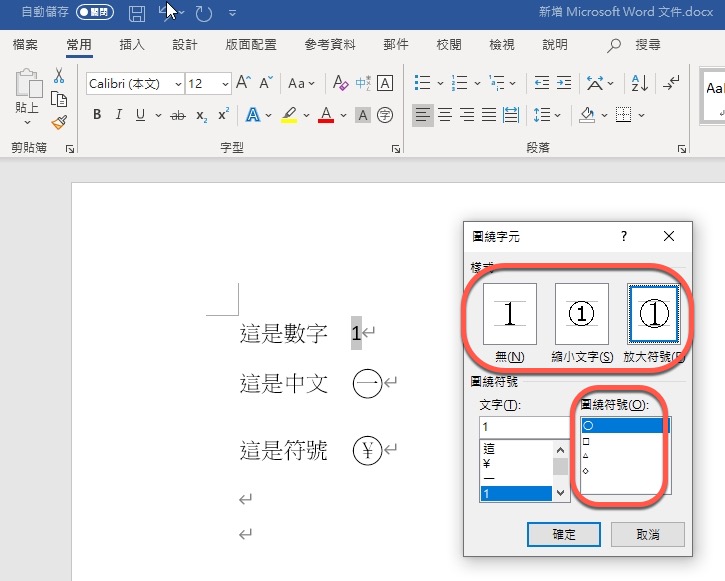Center align the paragraph

pos(445,115)
